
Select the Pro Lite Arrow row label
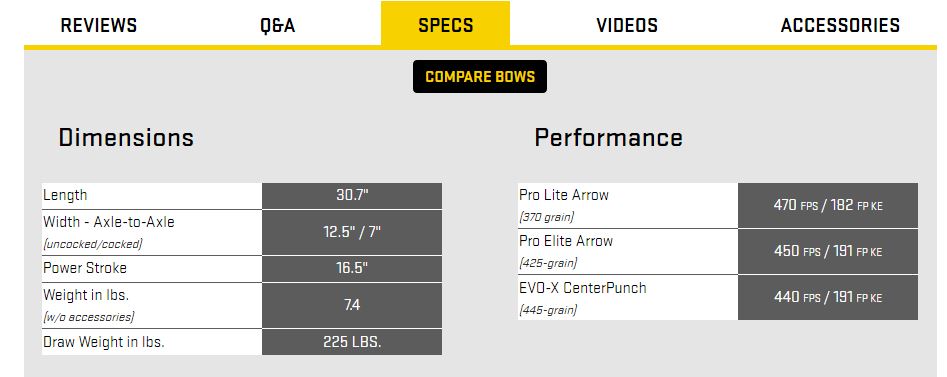click(563, 195)
